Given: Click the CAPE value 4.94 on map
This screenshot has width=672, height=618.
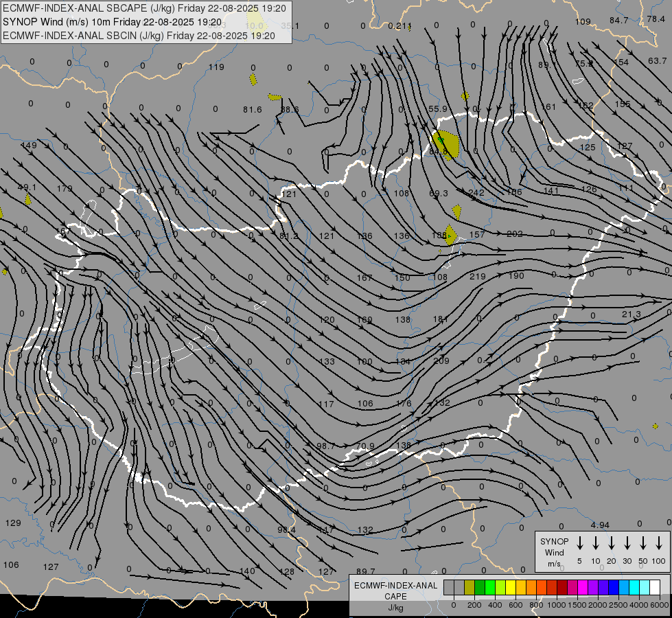Looking at the screenshot, I should click(600, 525).
